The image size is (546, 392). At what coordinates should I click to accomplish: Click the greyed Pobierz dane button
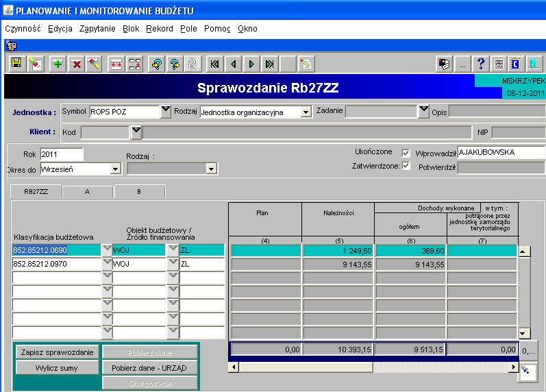(150, 352)
